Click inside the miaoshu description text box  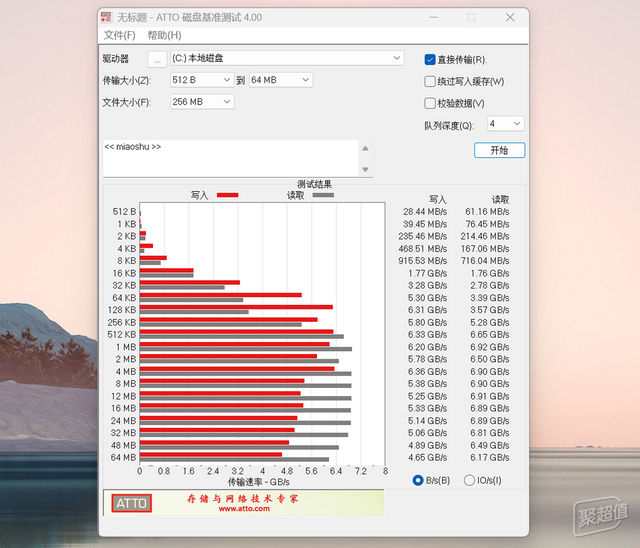click(x=231, y=158)
